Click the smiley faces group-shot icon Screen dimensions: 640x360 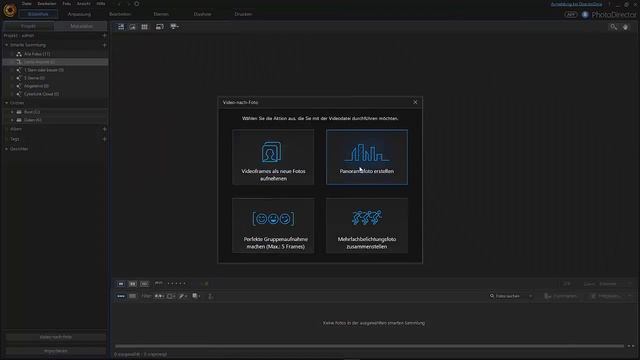click(x=273, y=218)
